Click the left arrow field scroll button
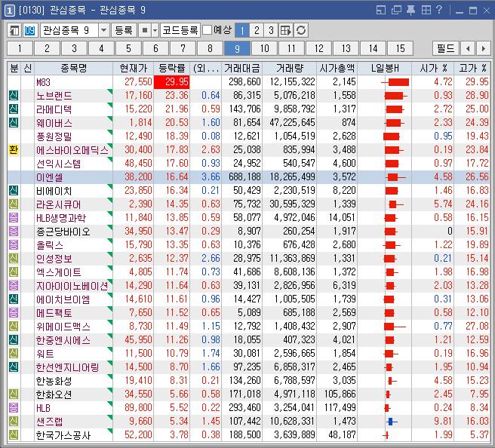Viewport: 495px width, 448px height. tap(468, 48)
